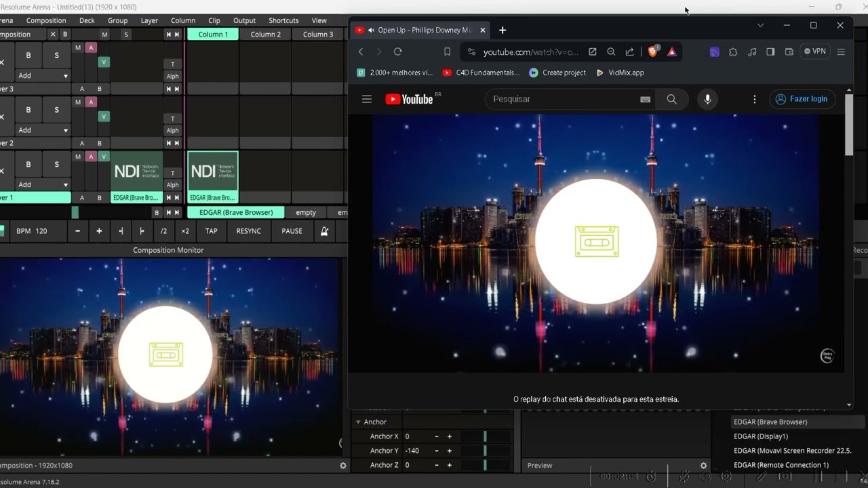Open site settings icon in address bar
The height and width of the screenshot is (488, 868).
472,52
